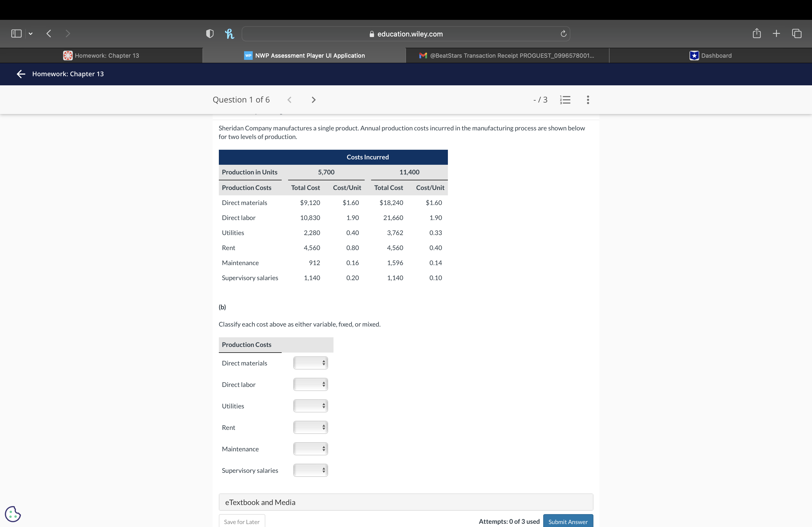Open cookie preferences icon

point(13,514)
